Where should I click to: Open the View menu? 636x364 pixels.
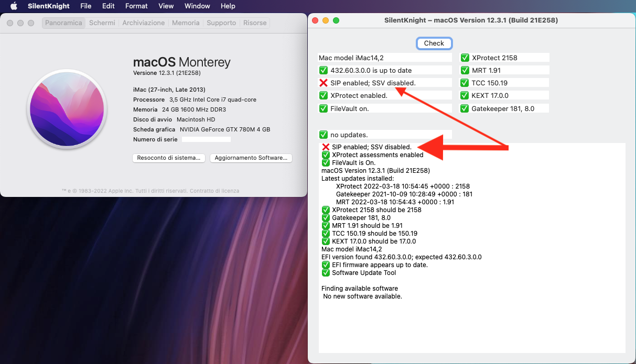pos(166,6)
